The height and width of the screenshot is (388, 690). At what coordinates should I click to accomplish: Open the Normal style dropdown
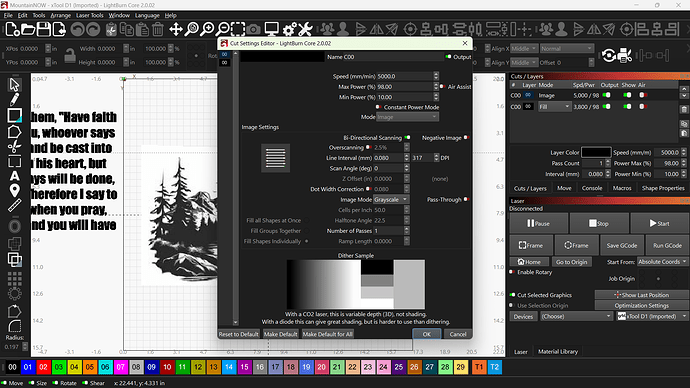(x=566, y=48)
